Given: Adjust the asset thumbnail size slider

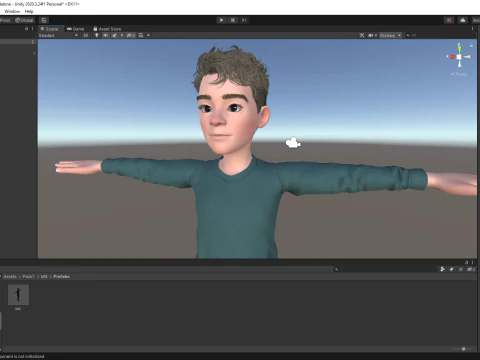Looking at the screenshot, I should [463, 349].
